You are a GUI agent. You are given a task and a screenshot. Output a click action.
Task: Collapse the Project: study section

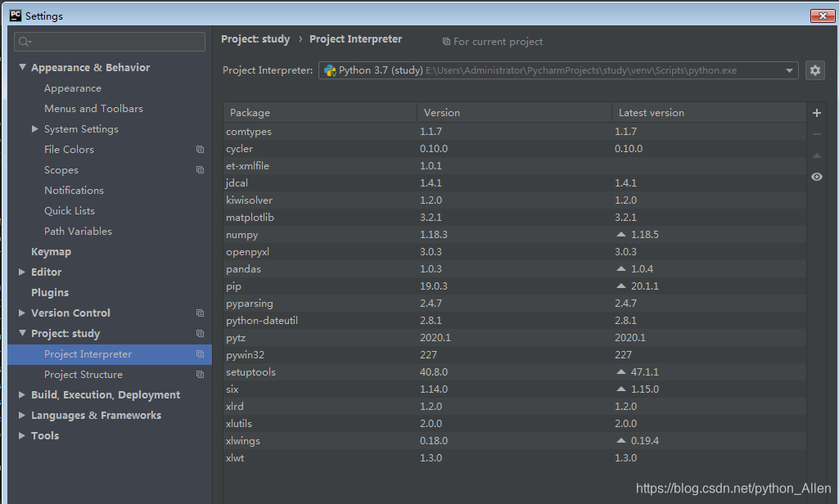tap(22, 333)
